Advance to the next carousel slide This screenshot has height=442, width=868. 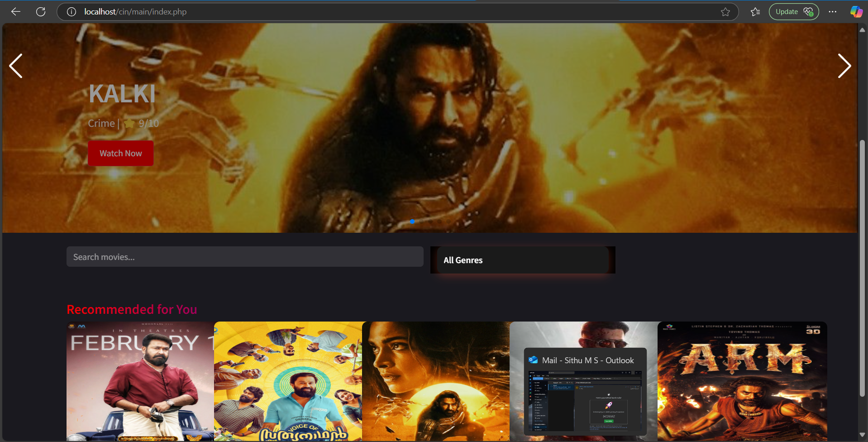pos(844,66)
